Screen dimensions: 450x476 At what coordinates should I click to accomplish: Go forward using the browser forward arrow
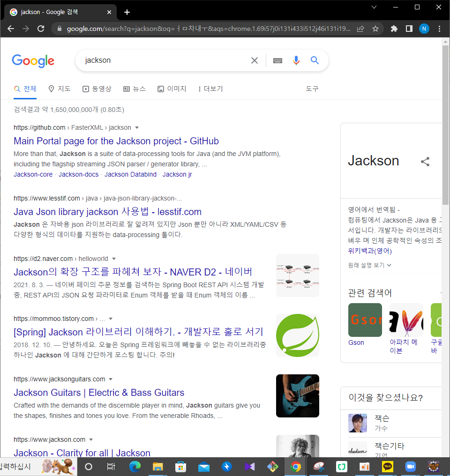click(26, 29)
